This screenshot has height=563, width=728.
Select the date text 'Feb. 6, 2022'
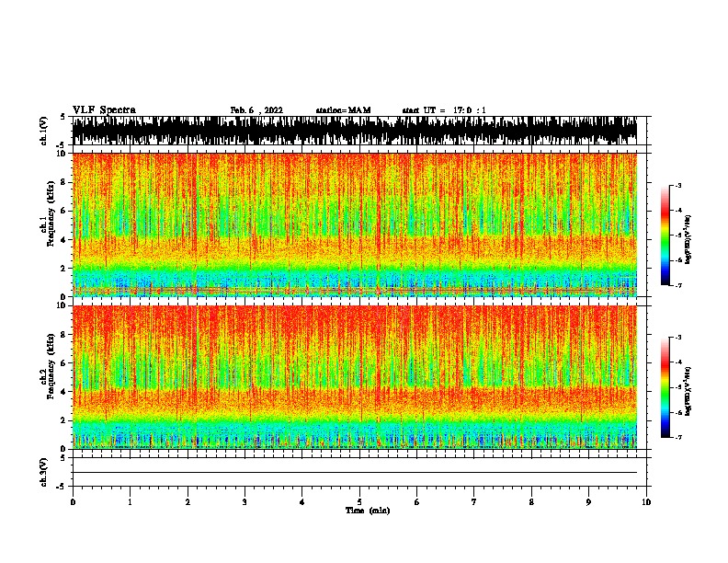point(256,110)
